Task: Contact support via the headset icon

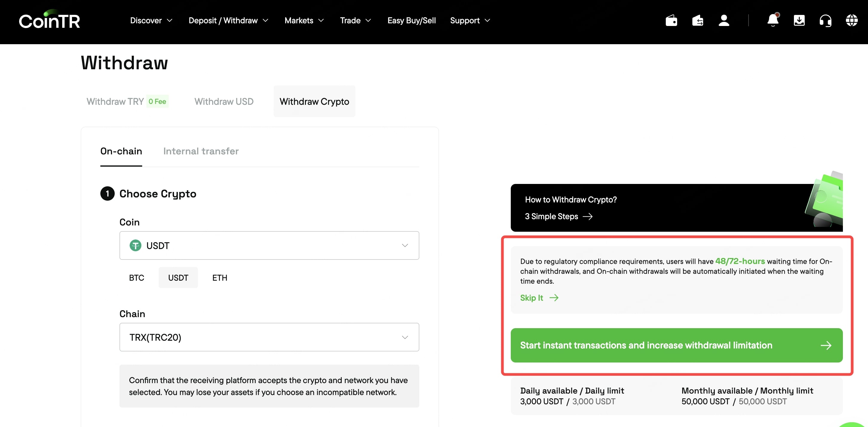Action: point(826,21)
